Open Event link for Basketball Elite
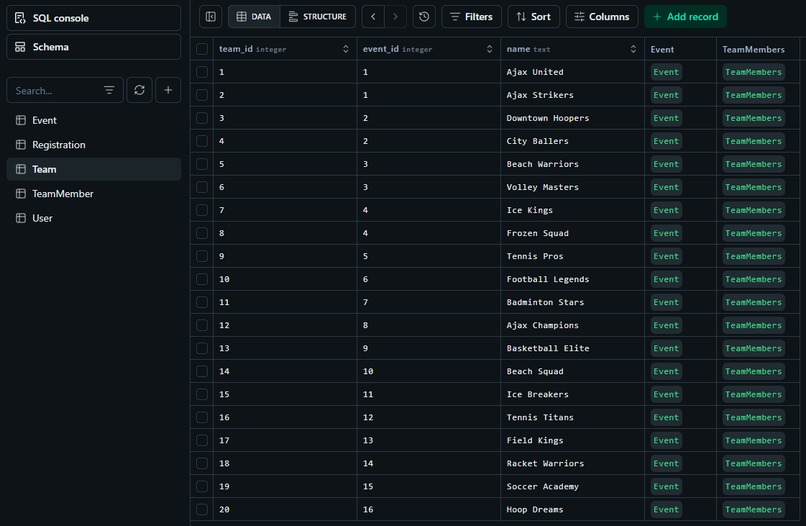The image size is (806, 526). [666, 348]
